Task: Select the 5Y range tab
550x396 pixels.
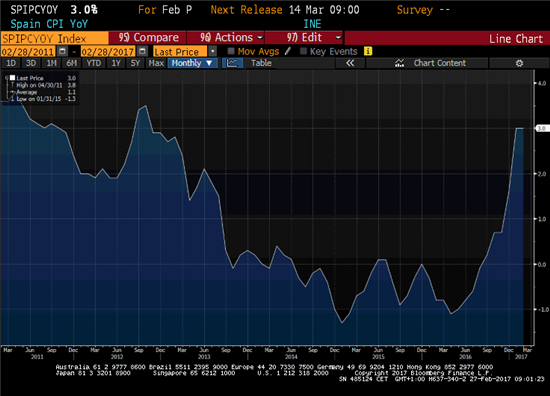Action: (135, 63)
